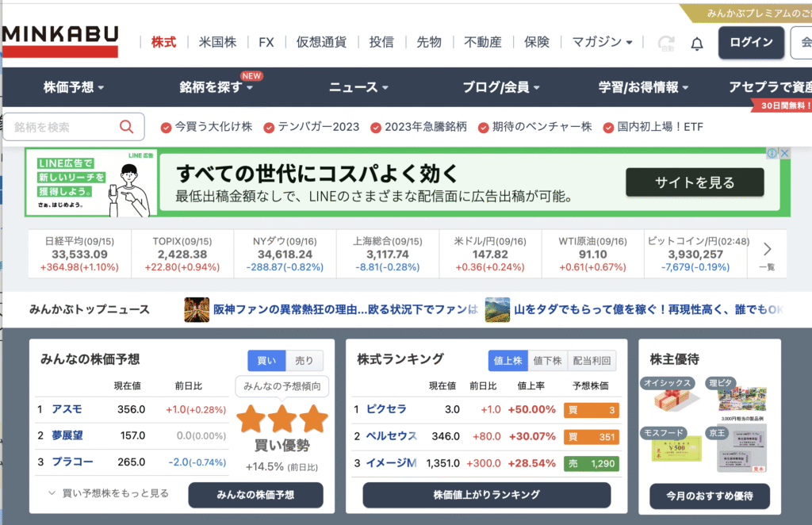Open the 米ドル/円 rate card
This screenshot has height=525, width=812.
(x=490, y=254)
